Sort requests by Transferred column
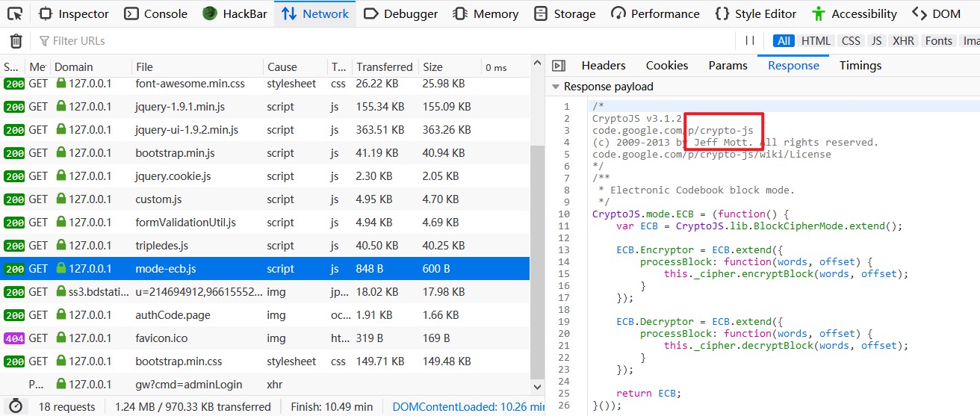980x416 pixels. click(384, 67)
